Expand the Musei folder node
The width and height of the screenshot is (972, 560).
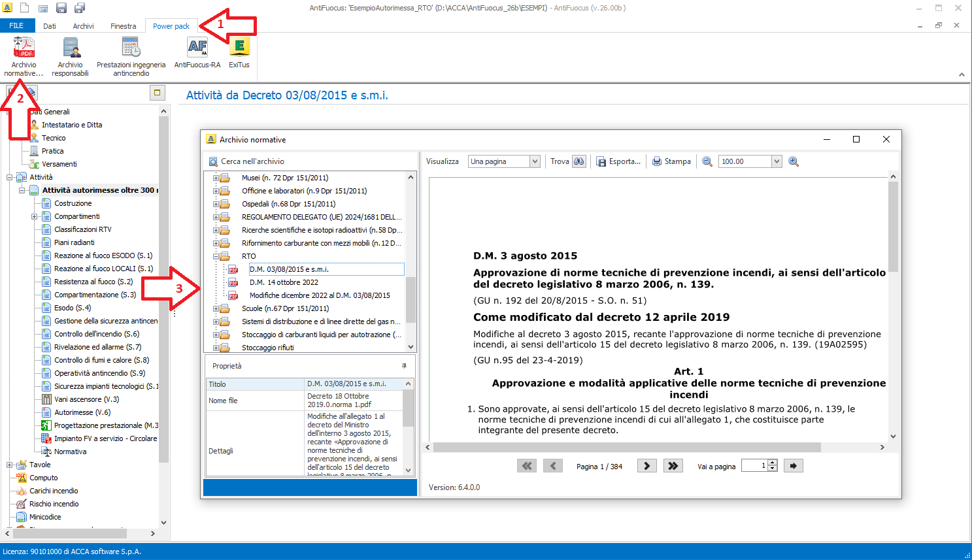pos(216,178)
